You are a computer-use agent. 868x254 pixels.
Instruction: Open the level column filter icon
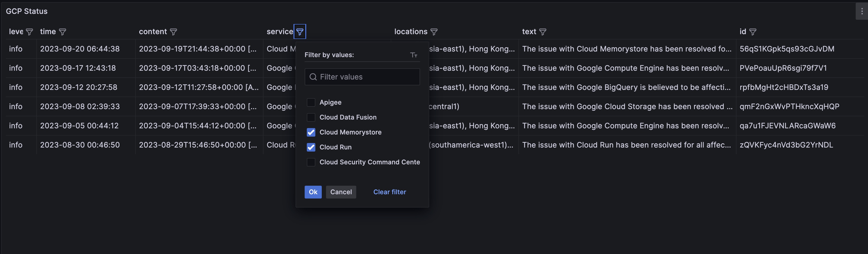click(x=29, y=32)
